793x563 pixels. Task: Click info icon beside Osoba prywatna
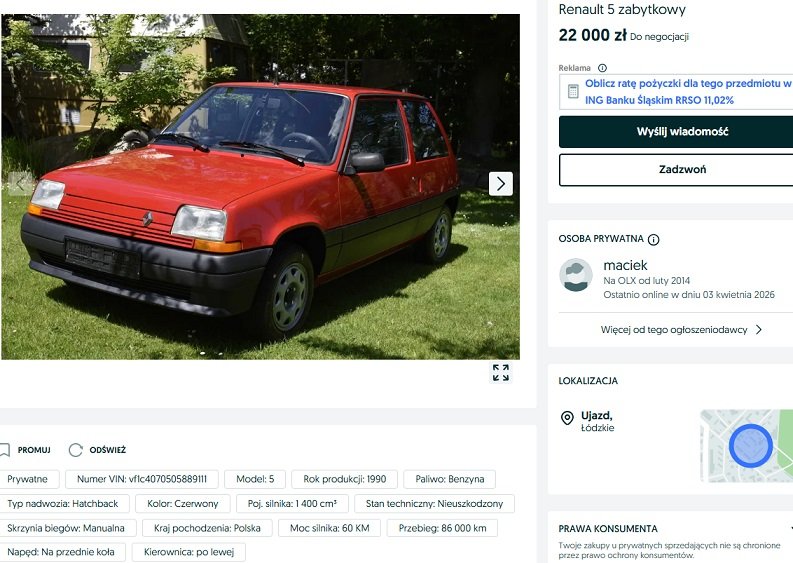[653, 239]
